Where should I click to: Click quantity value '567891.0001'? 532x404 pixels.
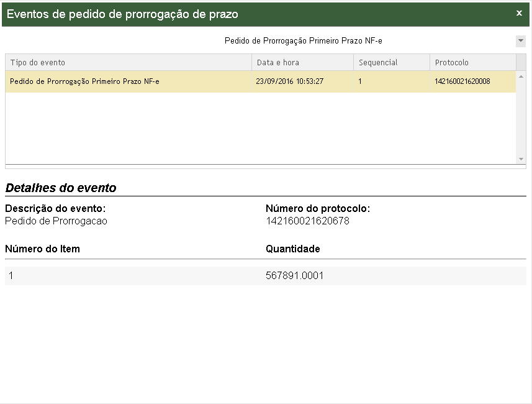[x=294, y=275]
